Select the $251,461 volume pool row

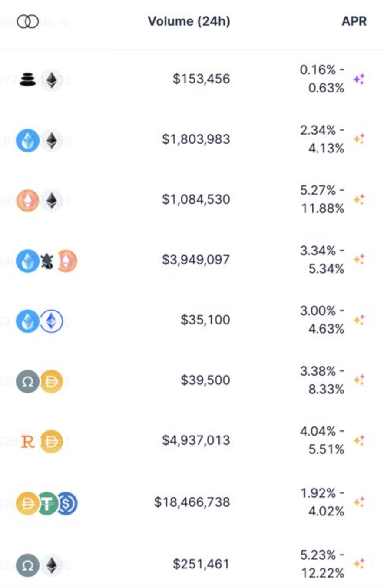(x=192, y=564)
